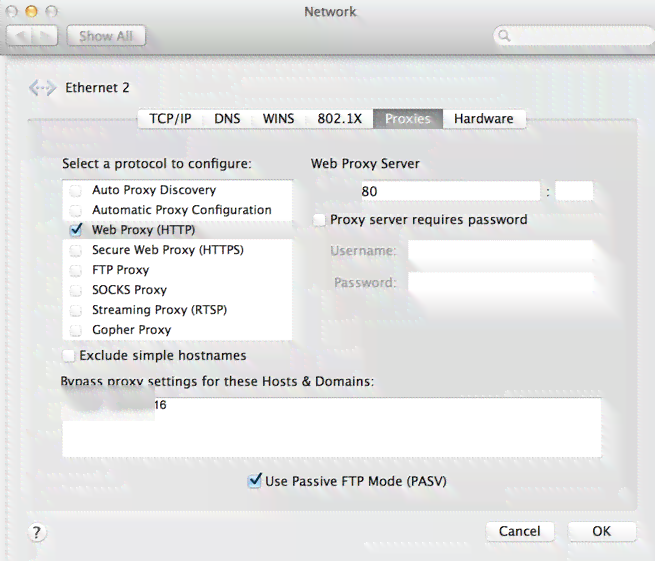Switch to the 802.1X tab
Screen dimensions: 655x561
339,119
